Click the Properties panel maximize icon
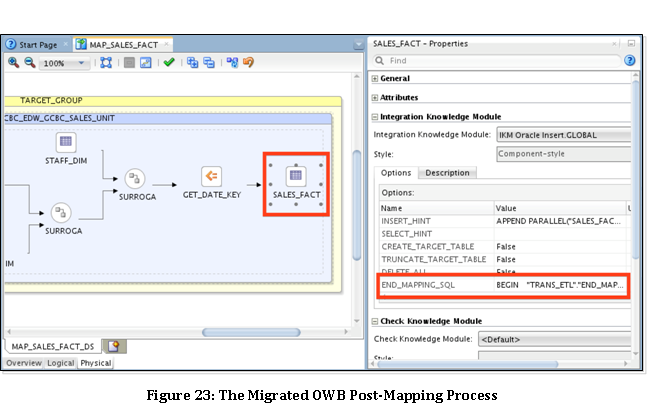The image size is (647, 410). pyautogui.click(x=631, y=43)
